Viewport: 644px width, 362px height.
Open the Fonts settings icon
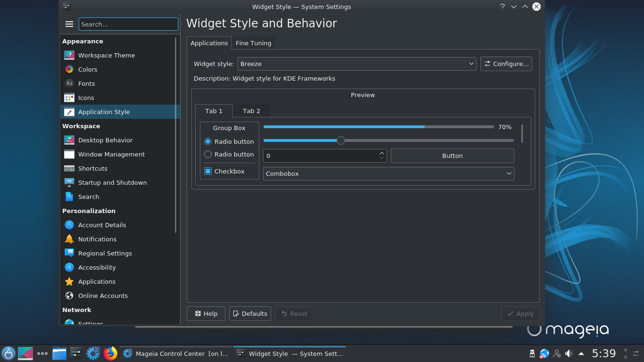click(69, 83)
